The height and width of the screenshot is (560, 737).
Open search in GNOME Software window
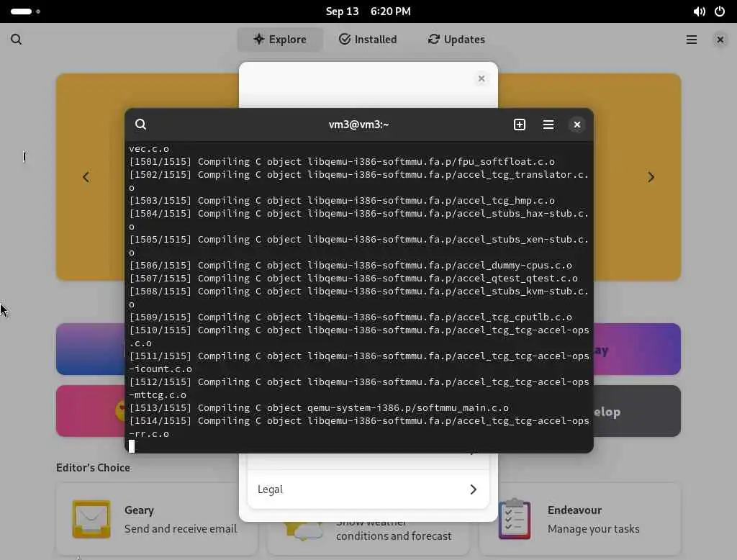(x=16, y=40)
